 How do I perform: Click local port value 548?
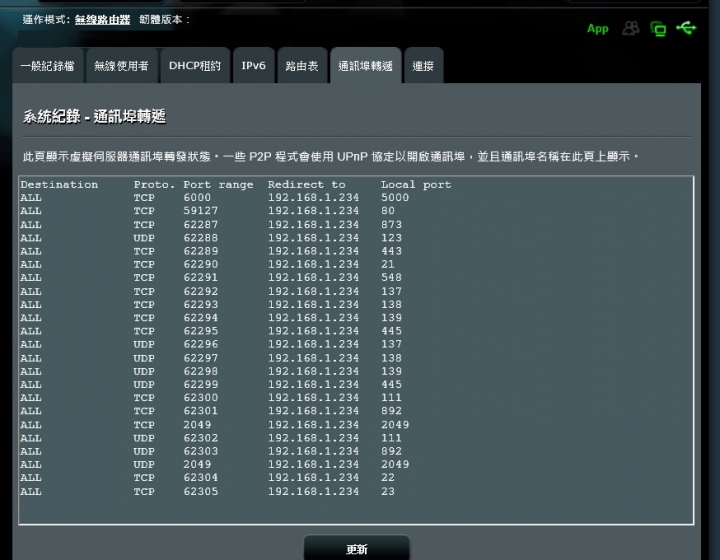pos(391,278)
